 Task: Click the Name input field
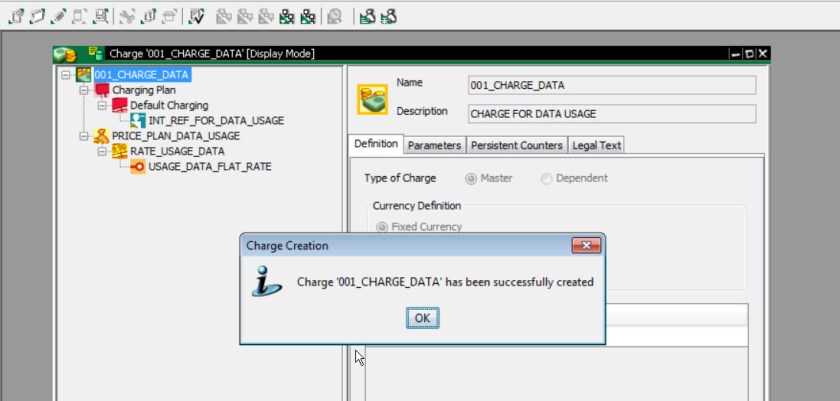coord(612,85)
